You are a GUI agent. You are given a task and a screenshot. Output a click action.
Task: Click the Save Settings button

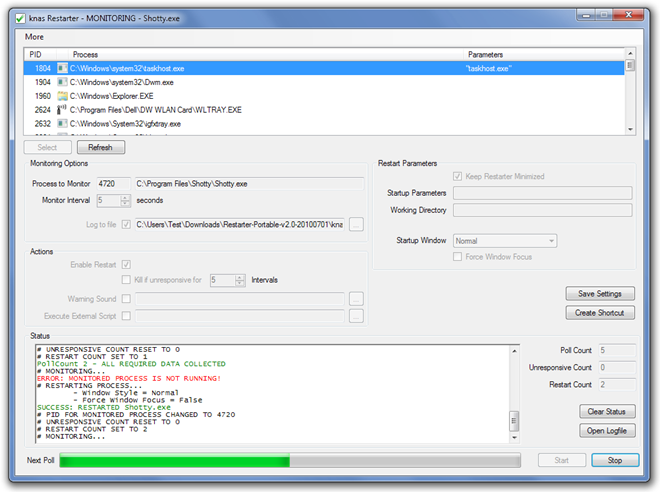(x=600, y=294)
